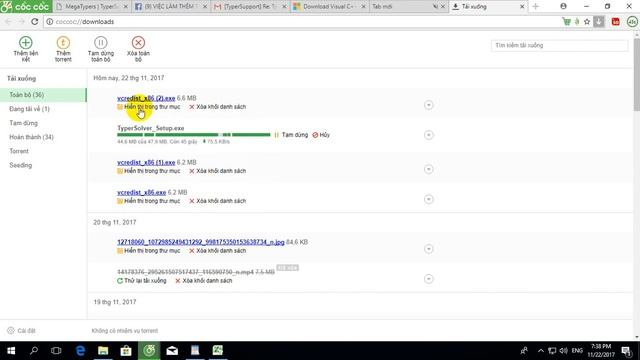Expand options for vcredist_x86.exe download

coord(428,199)
